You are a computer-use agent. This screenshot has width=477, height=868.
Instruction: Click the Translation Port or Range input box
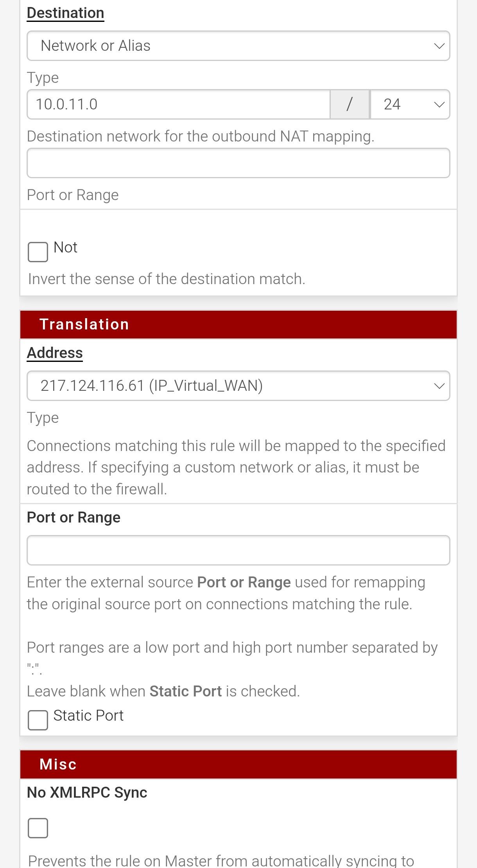[238, 550]
